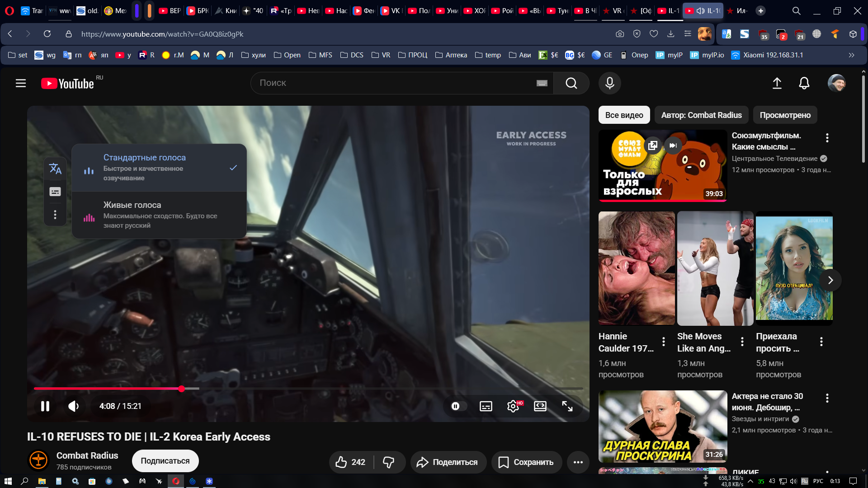
Task: Select Живые голоса option
Action: click(159, 215)
